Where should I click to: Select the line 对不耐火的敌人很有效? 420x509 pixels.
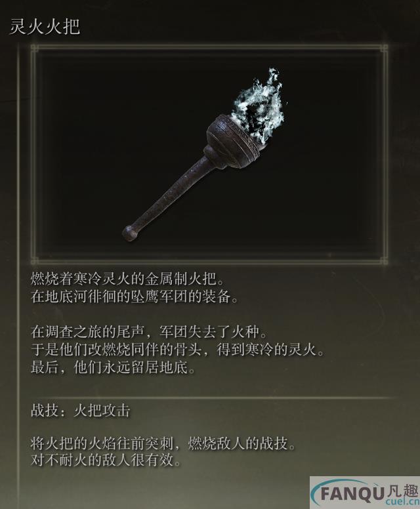[106, 460]
